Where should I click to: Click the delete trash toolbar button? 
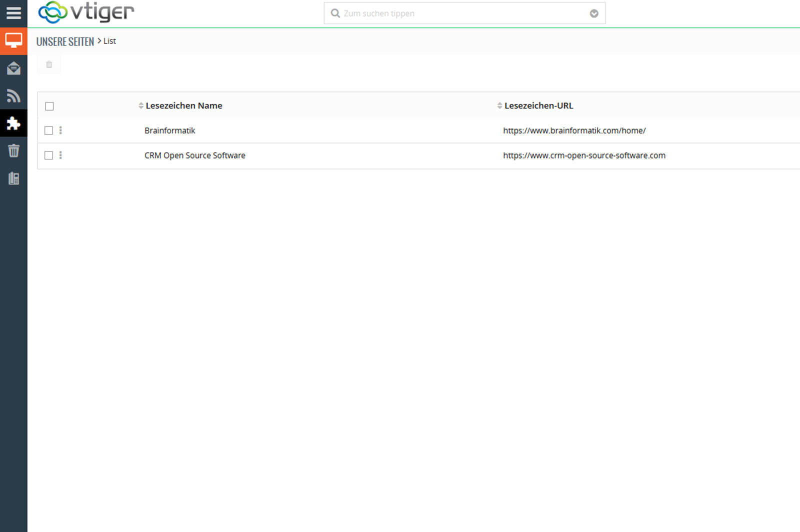(49, 64)
